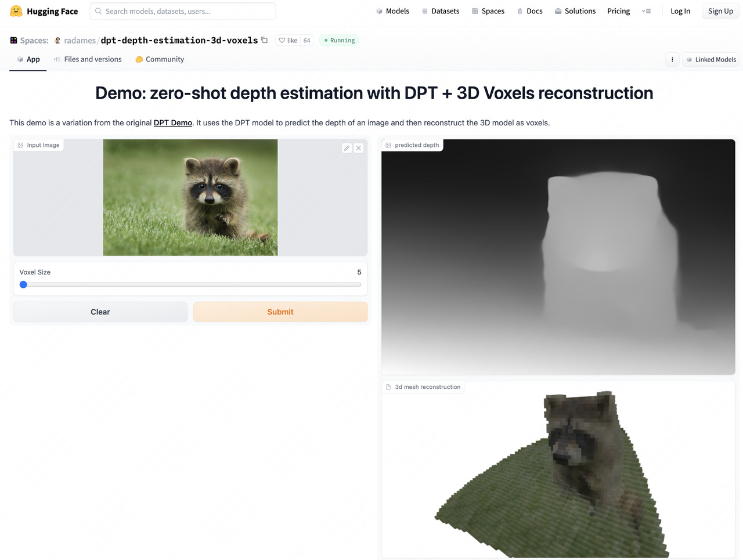
Task: Click the edit pencil icon on input image
Action: [x=347, y=148]
